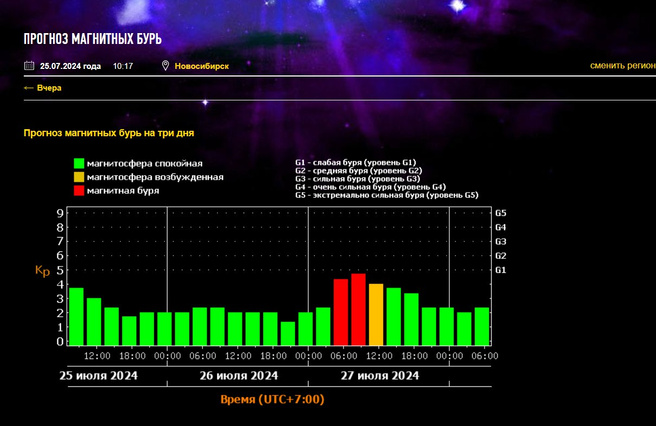This screenshot has height=426, width=656.
Task: Click the heading Прогноз магнитных бурь на три дня
Action: pyautogui.click(x=109, y=133)
